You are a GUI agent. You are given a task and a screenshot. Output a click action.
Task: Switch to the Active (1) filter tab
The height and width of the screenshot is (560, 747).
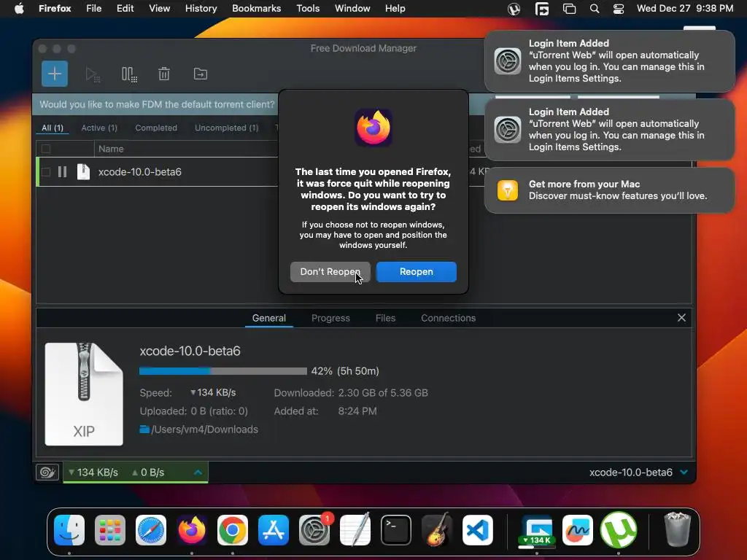tap(99, 128)
